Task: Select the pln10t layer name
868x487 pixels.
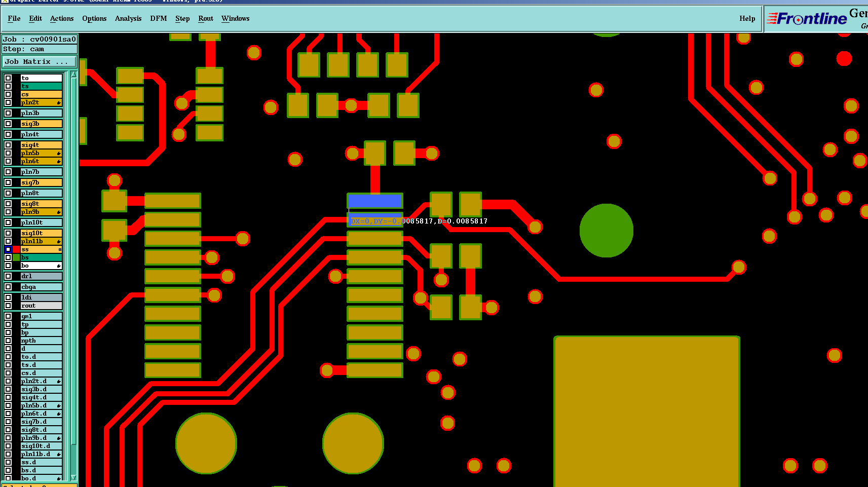Action: 41,222
